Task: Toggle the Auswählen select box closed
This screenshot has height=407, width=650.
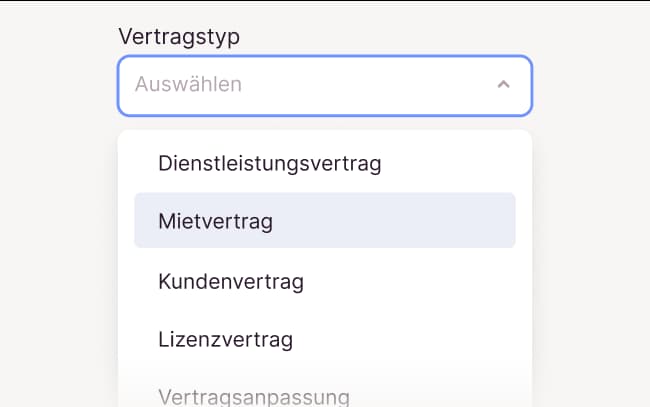Action: (504, 85)
